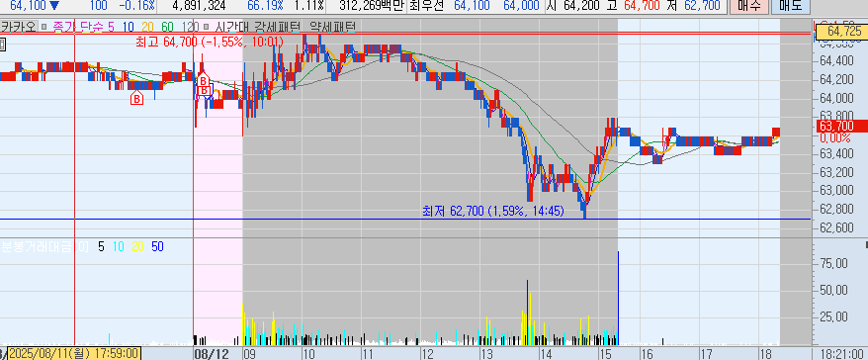The width and height of the screenshot is (868, 360).
Task: Click the 62,700 low price in quote bar
Action: click(703, 6)
